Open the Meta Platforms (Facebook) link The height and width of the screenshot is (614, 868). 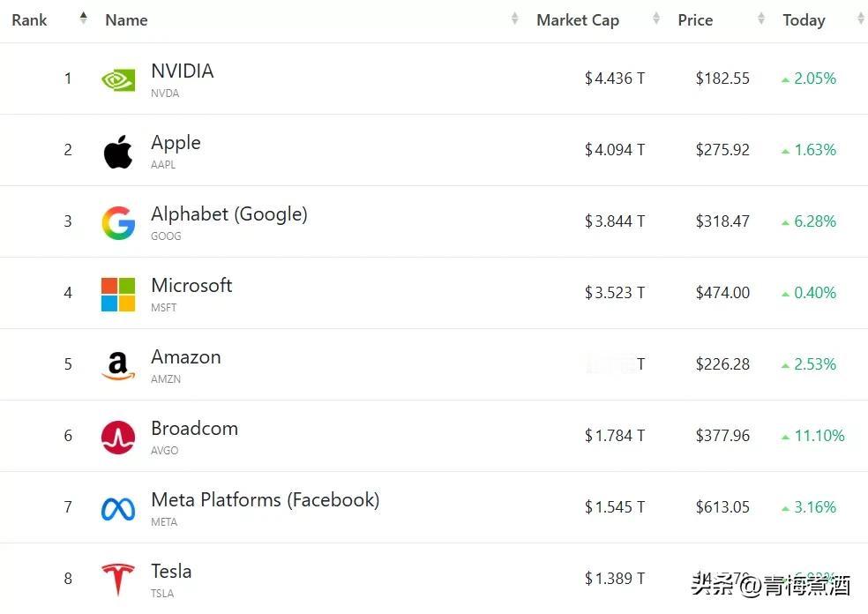click(265, 500)
